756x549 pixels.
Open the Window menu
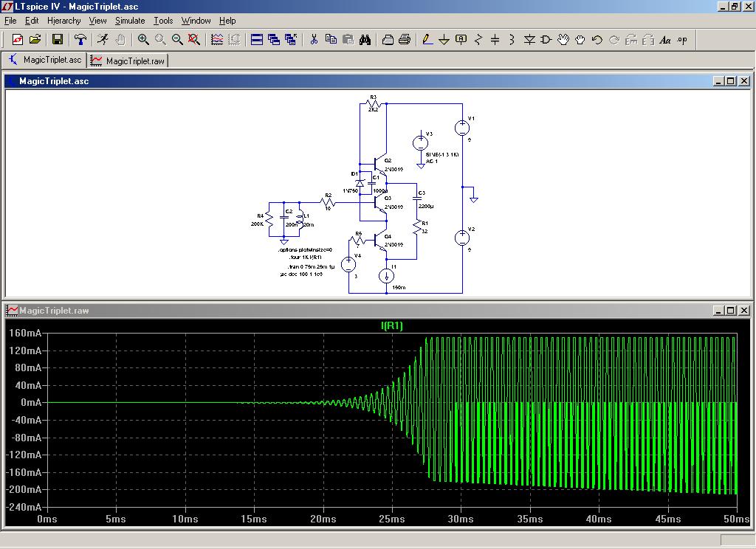point(196,21)
